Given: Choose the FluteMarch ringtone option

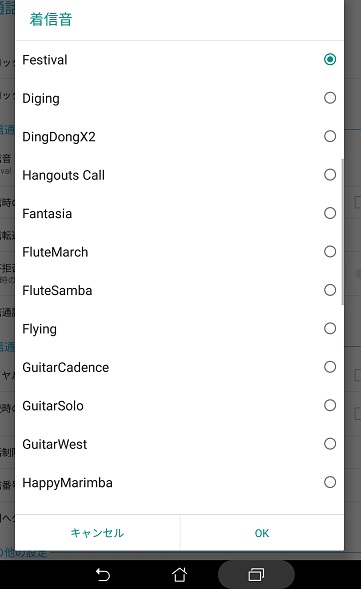Looking at the screenshot, I should click(330, 252).
